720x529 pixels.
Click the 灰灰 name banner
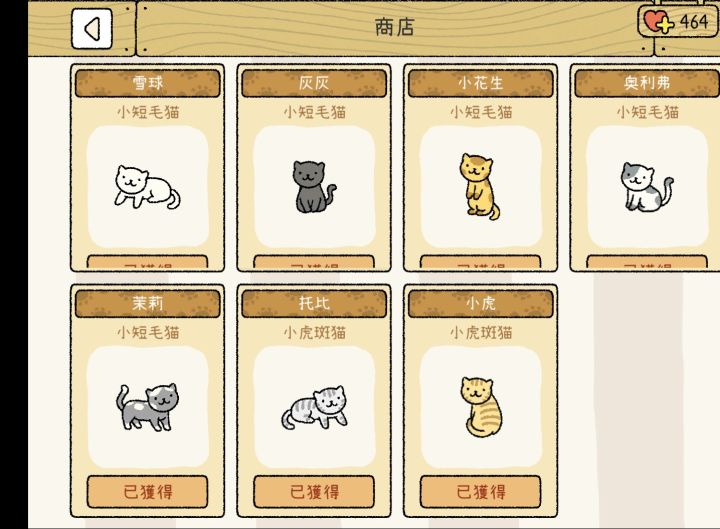click(x=314, y=83)
